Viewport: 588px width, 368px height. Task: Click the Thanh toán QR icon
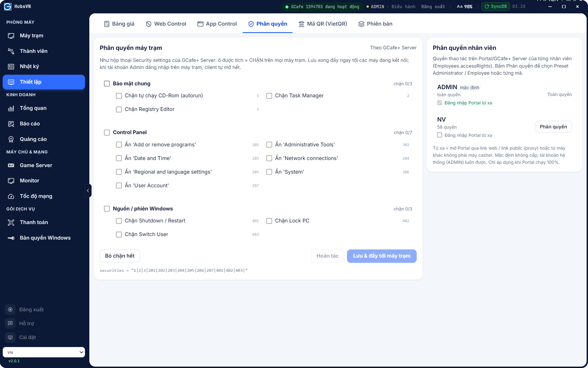click(11, 222)
